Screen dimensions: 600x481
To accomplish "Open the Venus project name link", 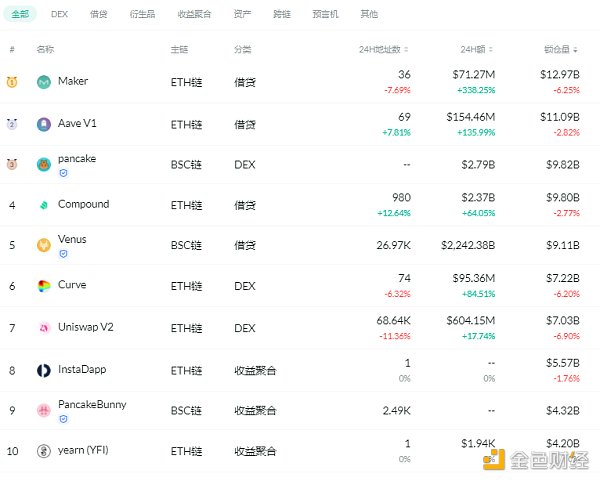I will tap(72, 239).
